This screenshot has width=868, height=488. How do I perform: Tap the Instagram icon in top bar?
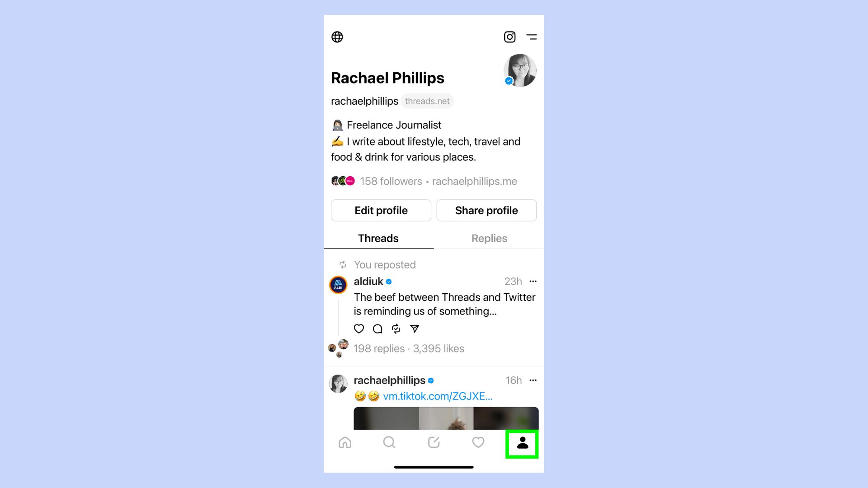point(509,37)
